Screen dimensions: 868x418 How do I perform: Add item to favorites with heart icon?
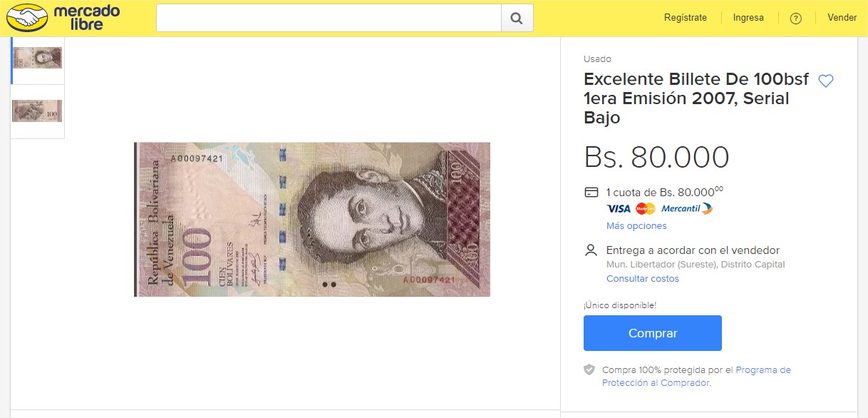(x=825, y=81)
